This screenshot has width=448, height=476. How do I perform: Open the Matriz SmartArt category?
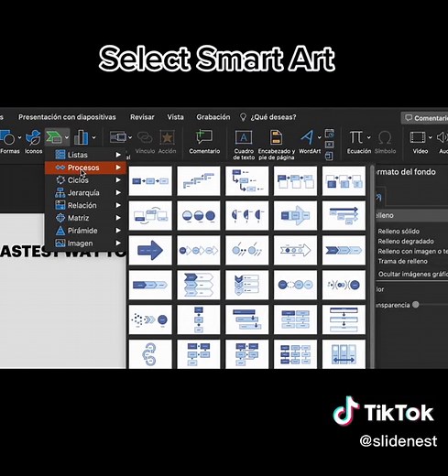tap(86, 218)
